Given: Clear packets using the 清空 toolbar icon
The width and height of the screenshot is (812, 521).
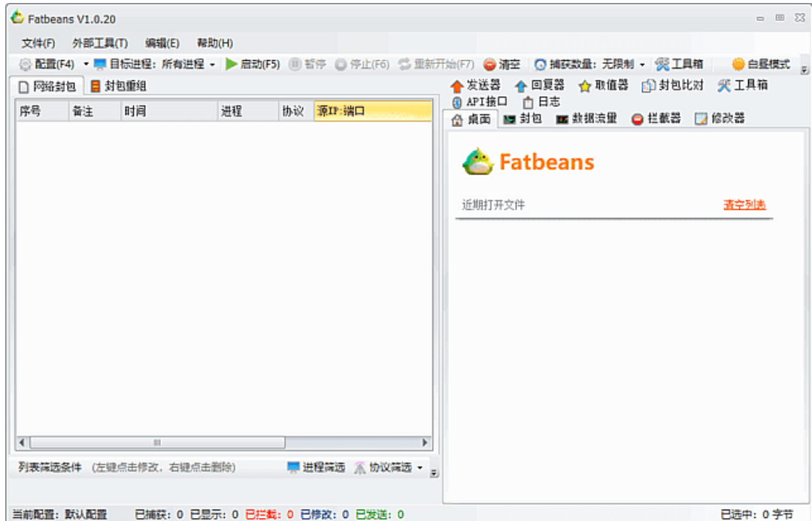Looking at the screenshot, I should point(502,64).
